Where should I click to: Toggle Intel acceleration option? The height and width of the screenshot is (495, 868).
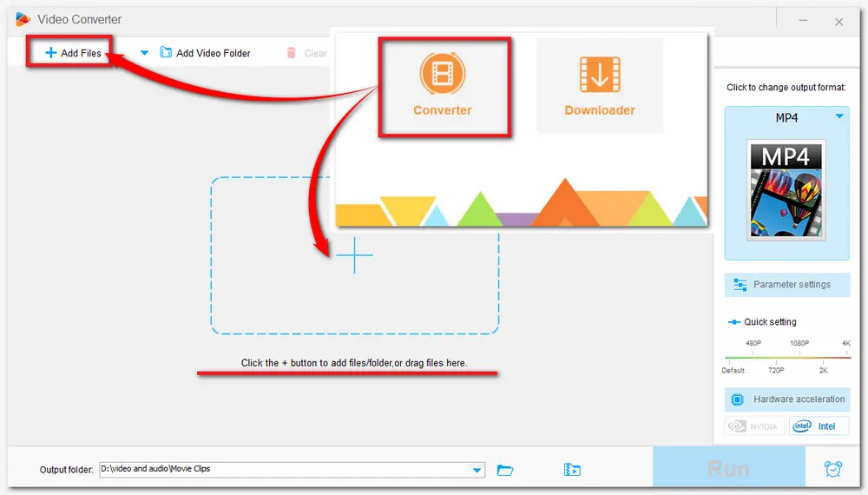[819, 426]
